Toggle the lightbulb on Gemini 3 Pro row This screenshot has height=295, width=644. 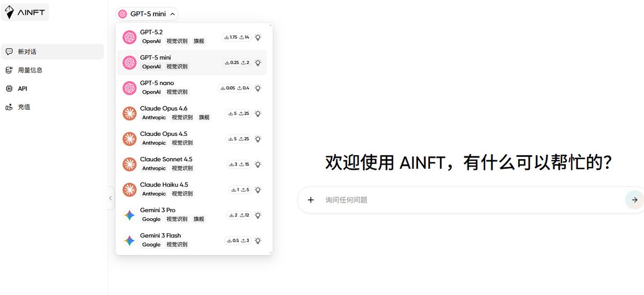(x=258, y=215)
